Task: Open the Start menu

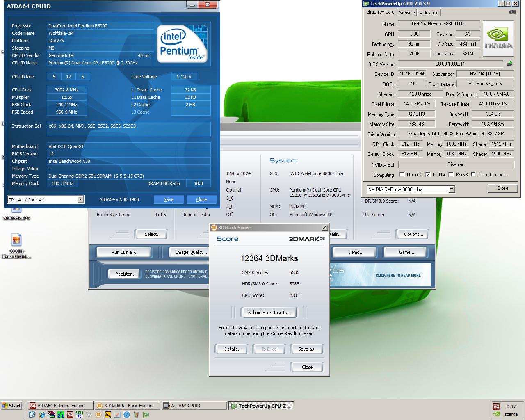Action: (11, 406)
